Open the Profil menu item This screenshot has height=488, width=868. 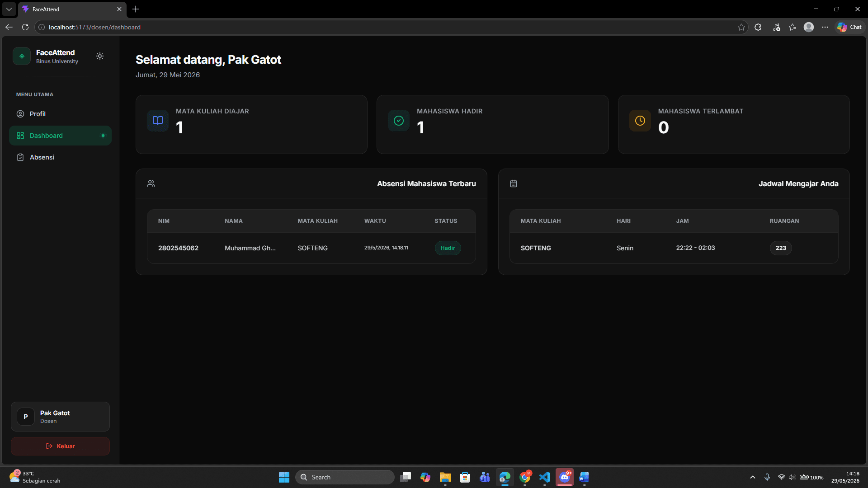[60, 114]
